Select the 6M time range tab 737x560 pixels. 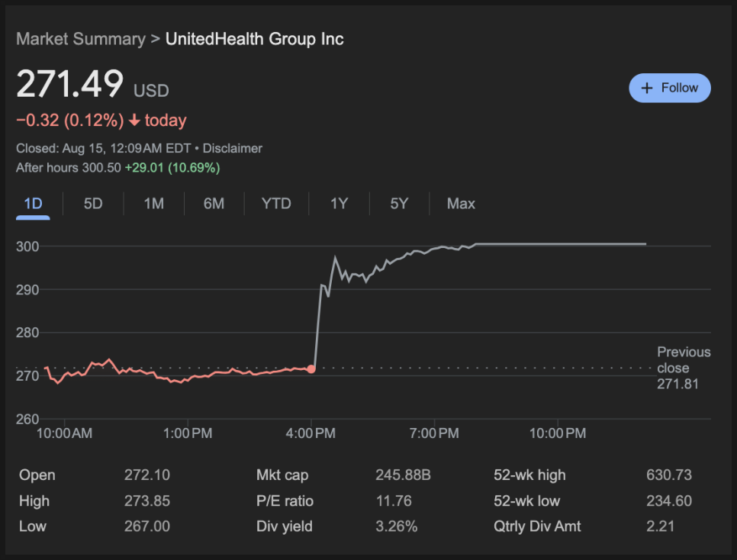click(x=214, y=204)
